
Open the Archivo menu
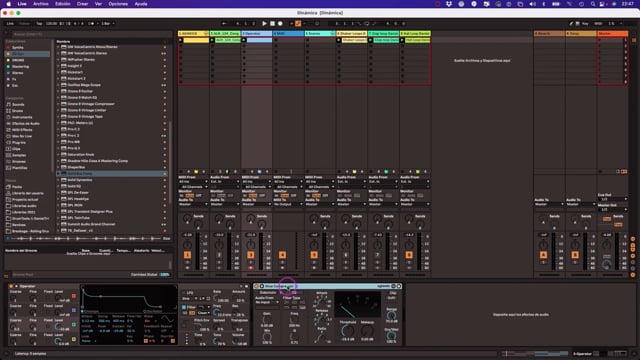pos(40,4)
